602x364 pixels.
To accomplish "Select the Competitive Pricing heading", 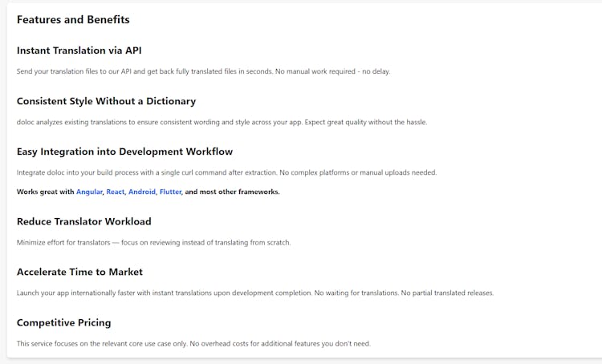I will click(x=63, y=323).
